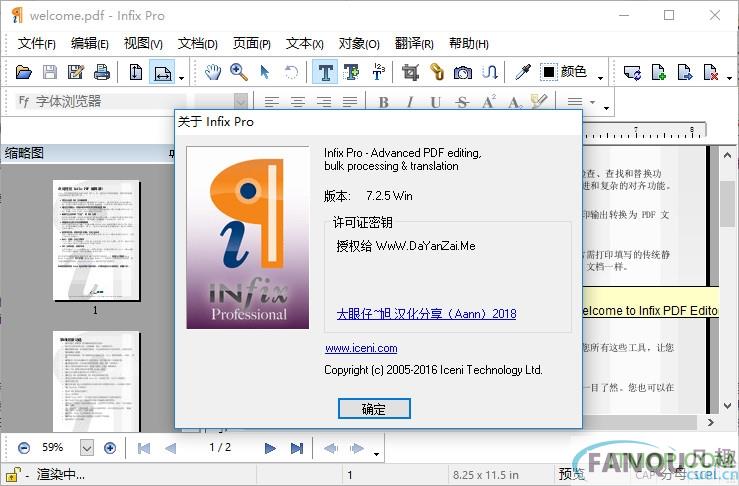Select the Hand pan tool
Image resolution: width=739 pixels, height=486 pixels.
coord(213,72)
